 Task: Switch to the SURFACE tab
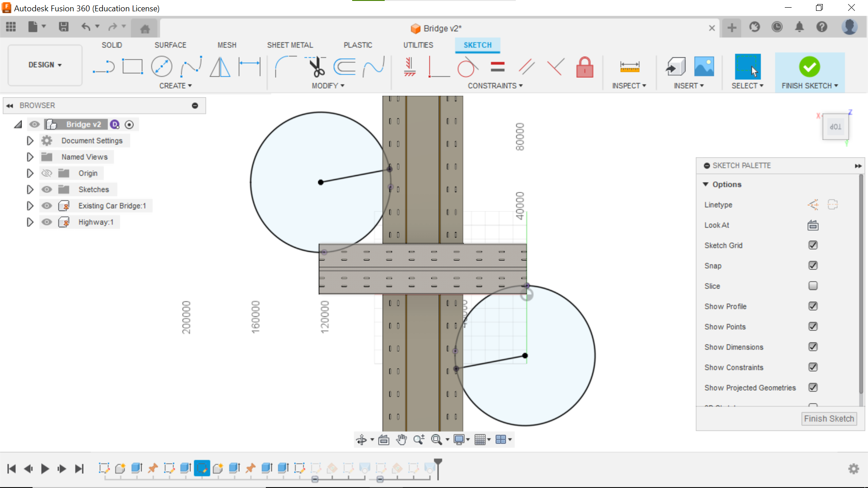coord(170,45)
